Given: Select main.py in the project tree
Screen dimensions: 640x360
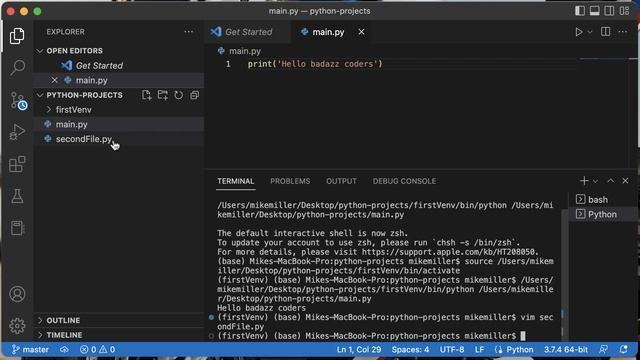Looking at the screenshot, I should (119, 124).
